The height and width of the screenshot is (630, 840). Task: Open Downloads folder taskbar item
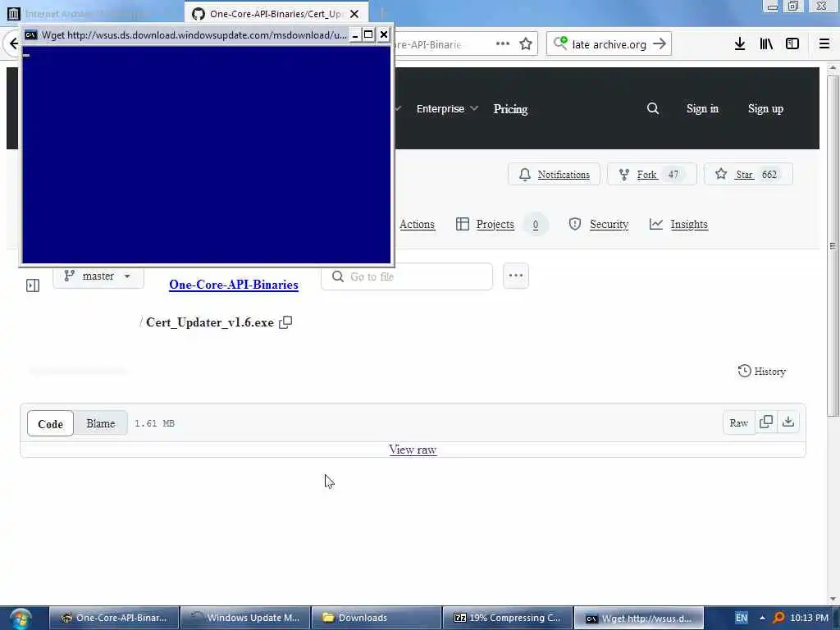point(376,618)
